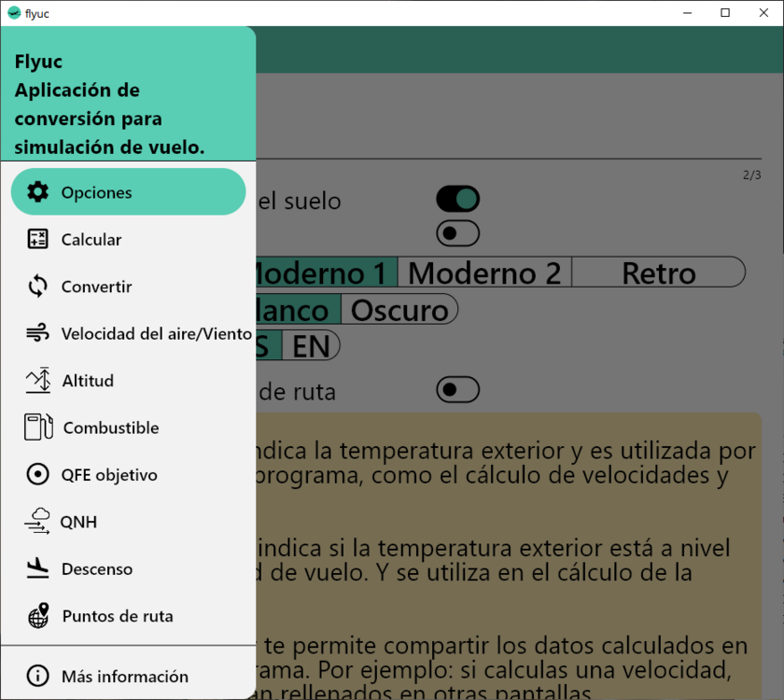Open Puntos de ruta globe pin icon
This screenshot has width=784, height=700.
38,615
